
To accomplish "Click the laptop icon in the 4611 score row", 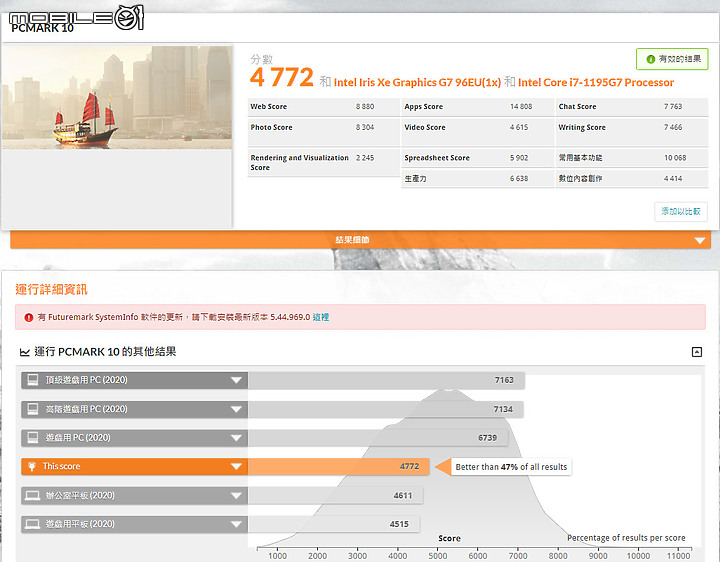I will (x=33, y=495).
